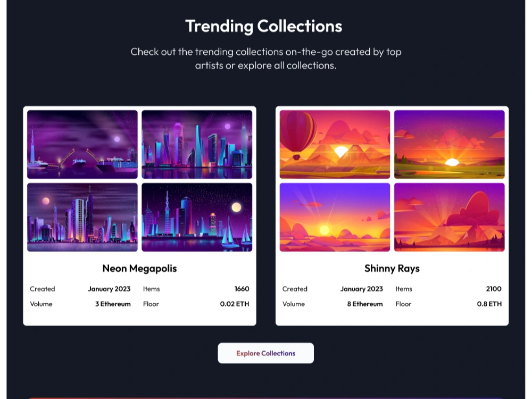Click Neon Megapolis volume 3 Ethereum
The width and height of the screenshot is (532, 399).
(x=113, y=304)
